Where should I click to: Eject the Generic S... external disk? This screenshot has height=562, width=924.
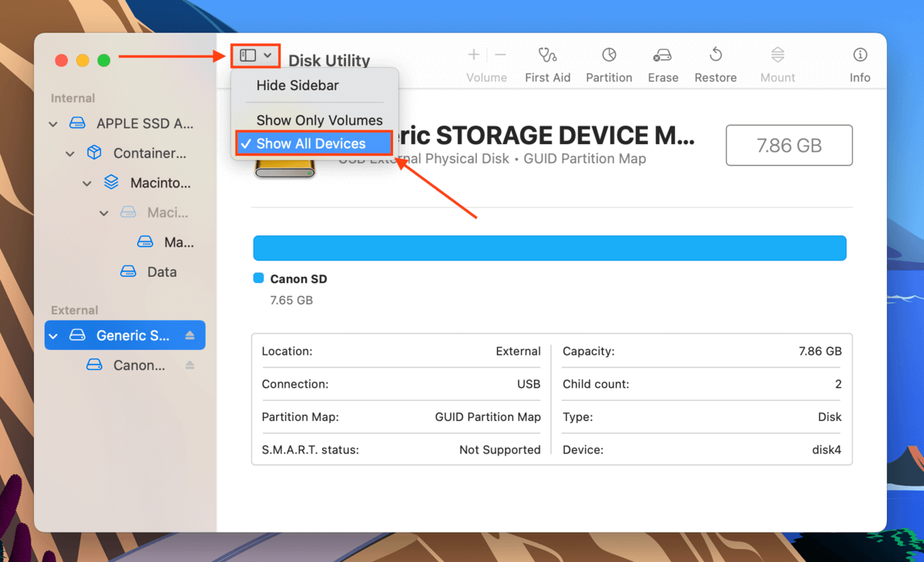pos(190,335)
